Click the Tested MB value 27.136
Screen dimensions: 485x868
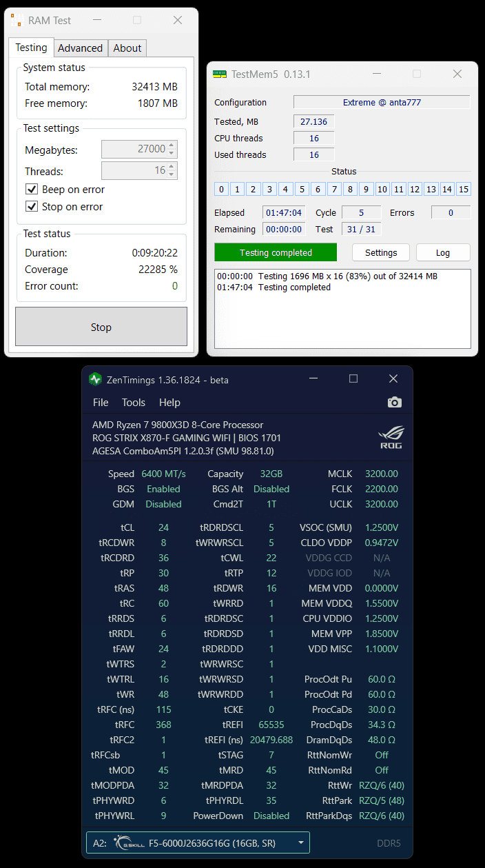tap(314, 121)
